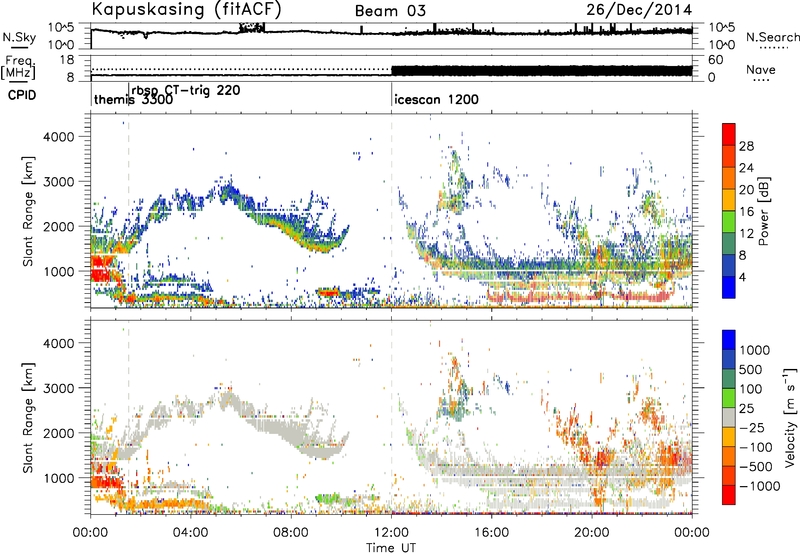800x554 pixels.
Task: Click the 'Beam 03' label
Action: click(x=390, y=11)
